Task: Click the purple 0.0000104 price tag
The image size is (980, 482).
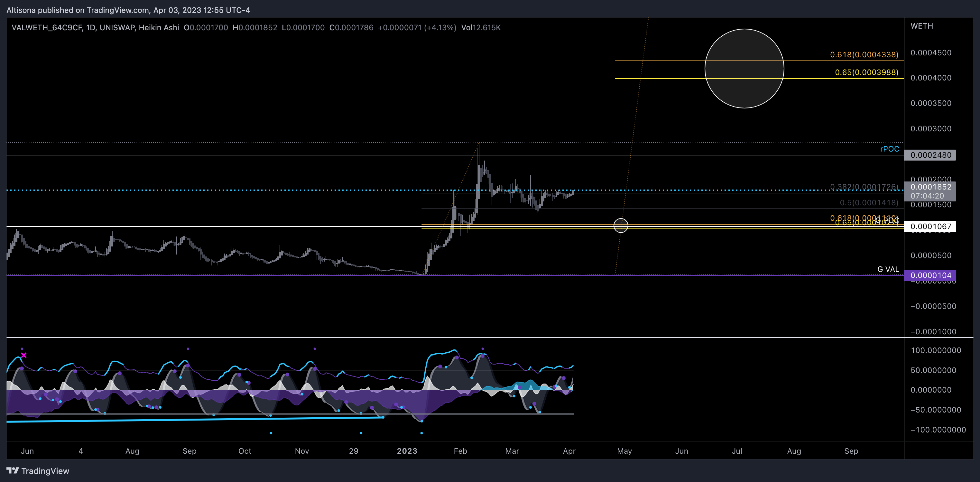Action: point(930,275)
